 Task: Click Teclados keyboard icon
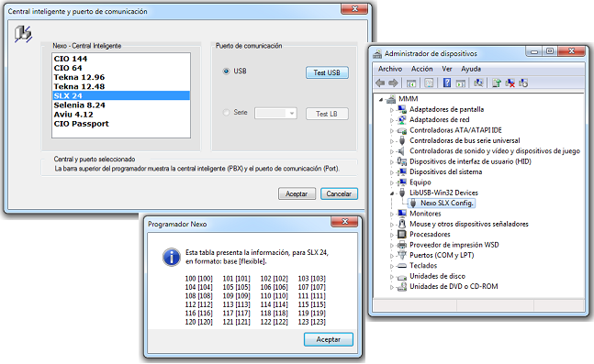coord(402,266)
